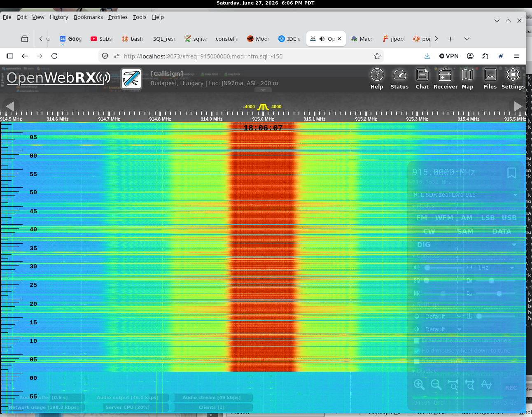
Task: Zoom out totally icon
Action: click(470, 384)
